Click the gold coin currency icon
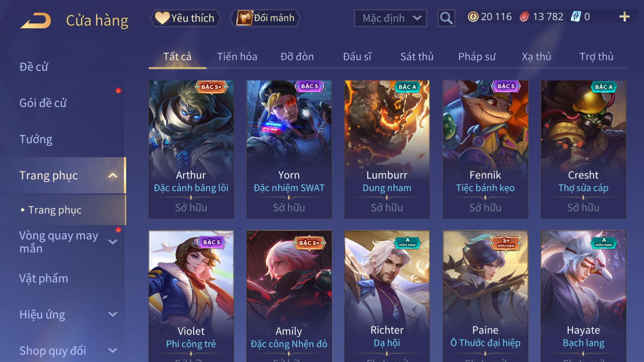The image size is (644, 362). click(473, 17)
